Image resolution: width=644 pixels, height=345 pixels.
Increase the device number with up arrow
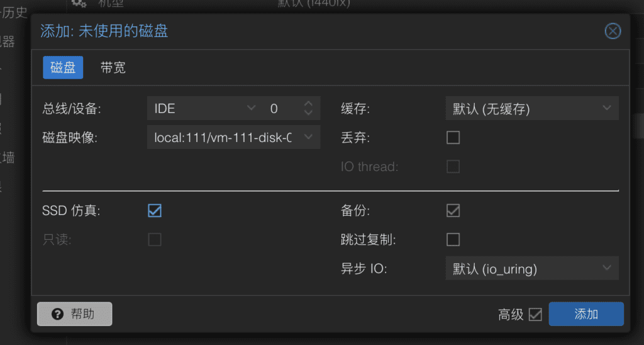coord(308,104)
